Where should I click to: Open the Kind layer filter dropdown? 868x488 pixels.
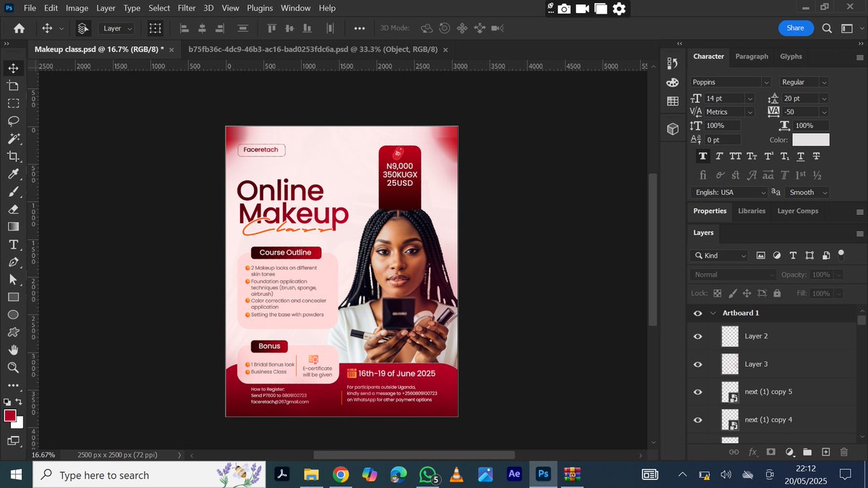720,255
